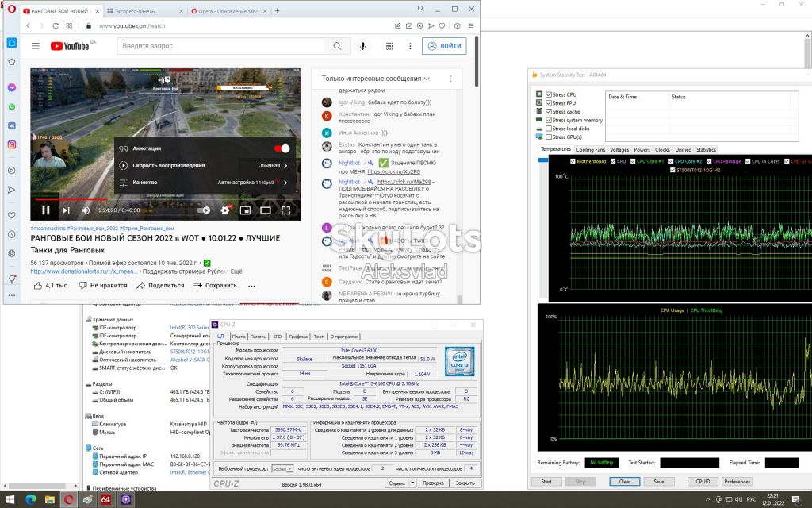Uncheck Stress CPU in AIDA64
This screenshot has width=812, height=508.
549,95
